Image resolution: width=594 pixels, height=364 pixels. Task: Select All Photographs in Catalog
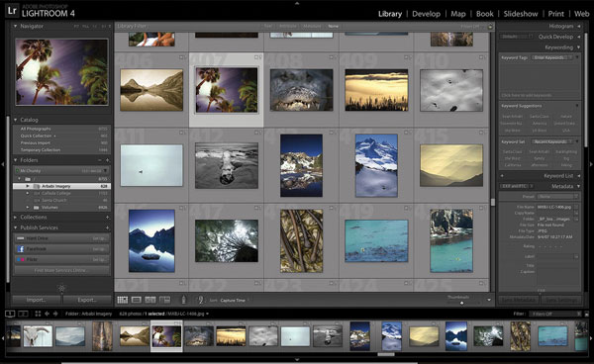pyautogui.click(x=61, y=129)
